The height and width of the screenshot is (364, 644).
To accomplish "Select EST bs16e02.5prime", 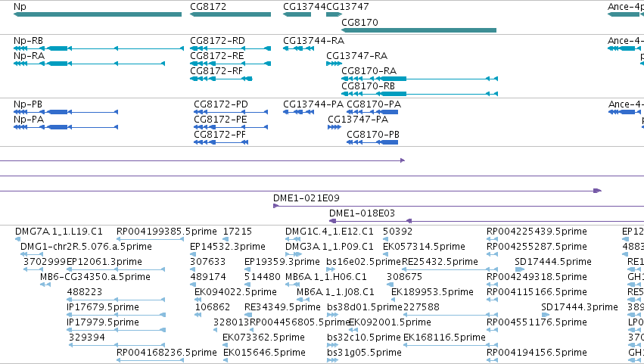I will pos(363,262).
